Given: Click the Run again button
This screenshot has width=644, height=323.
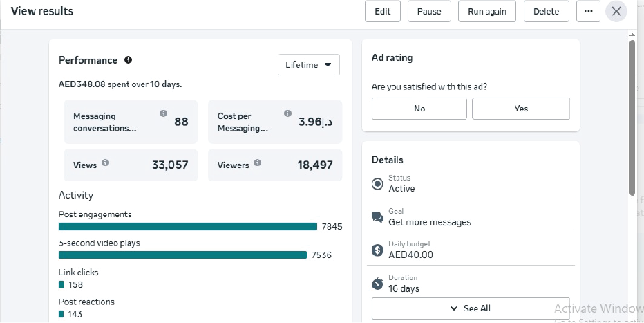Looking at the screenshot, I should [486, 12].
